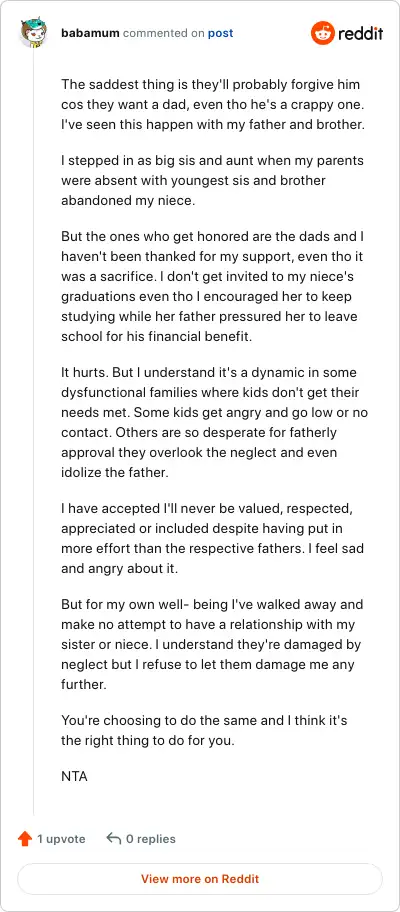Click the "1 upvote" count label
Screen dimensions: 400x912
61,839
